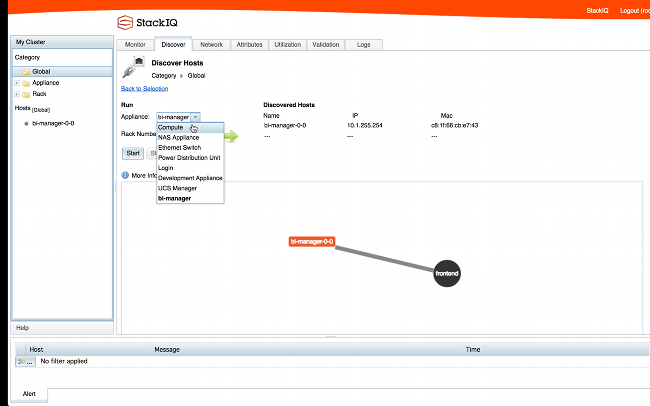Open the Appliance dropdown arrow
Viewport: 650px width, 406px height.
click(195, 117)
